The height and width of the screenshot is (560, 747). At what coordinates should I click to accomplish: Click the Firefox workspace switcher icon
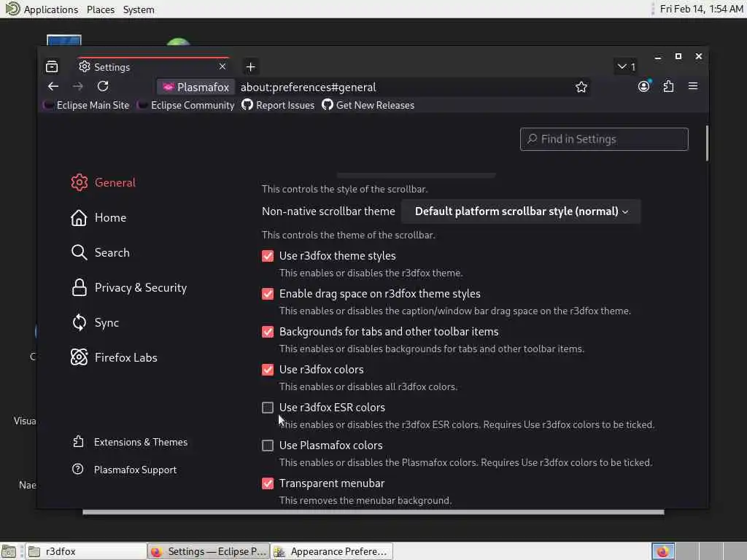662,551
